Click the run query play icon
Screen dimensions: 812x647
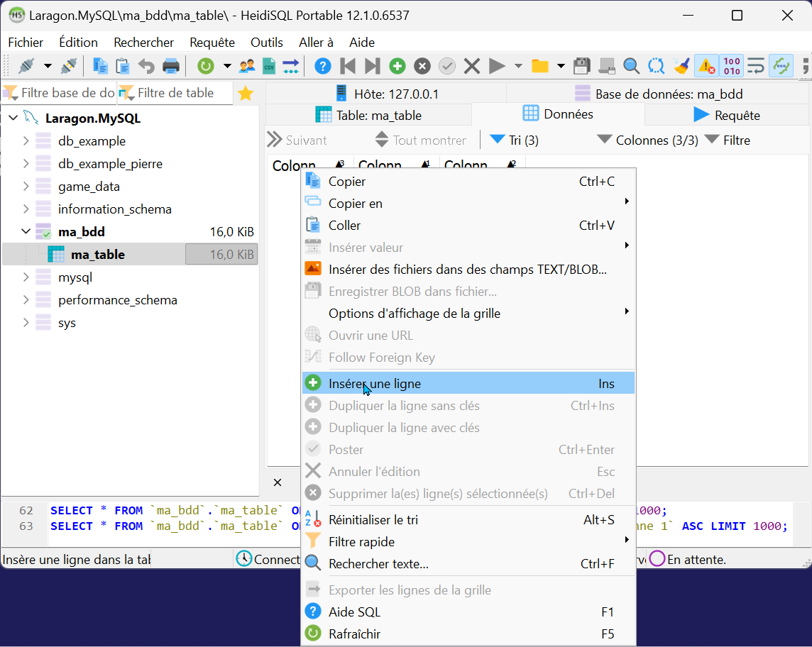pyautogui.click(x=497, y=66)
